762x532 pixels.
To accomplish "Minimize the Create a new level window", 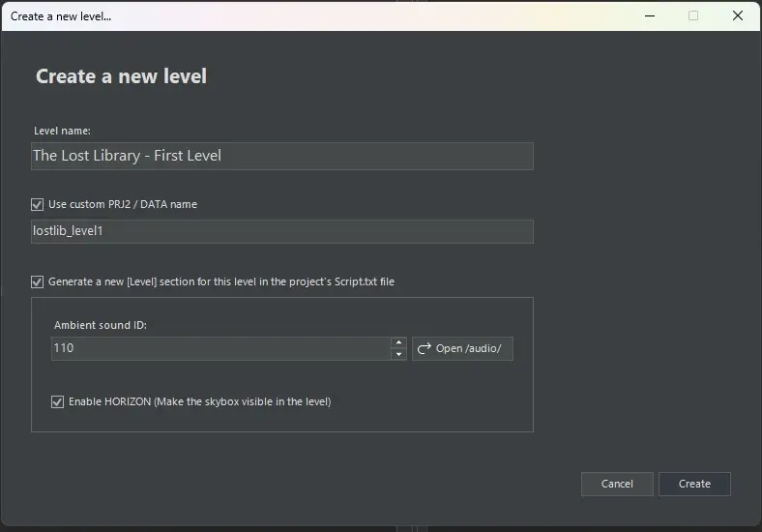I will coord(648,16).
